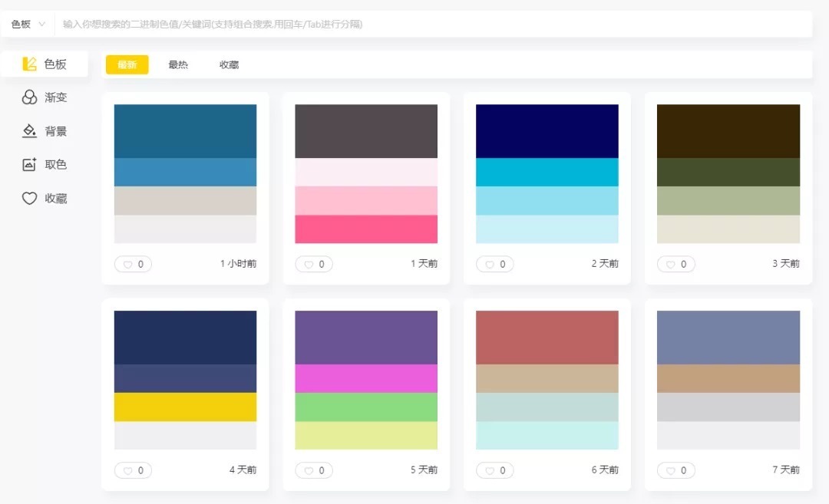Viewport: 829px width, 504px height.
Task: Pick the hot pink swatch in second palette
Action: click(366, 229)
